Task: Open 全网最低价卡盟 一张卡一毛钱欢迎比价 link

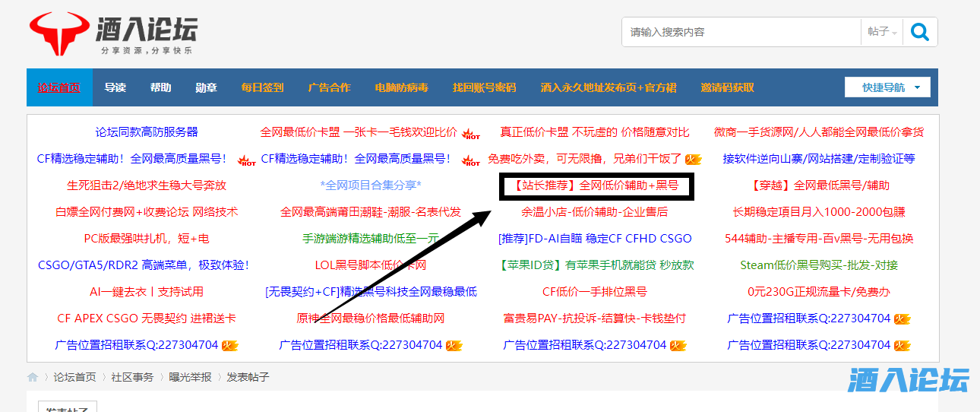Action: [x=359, y=132]
